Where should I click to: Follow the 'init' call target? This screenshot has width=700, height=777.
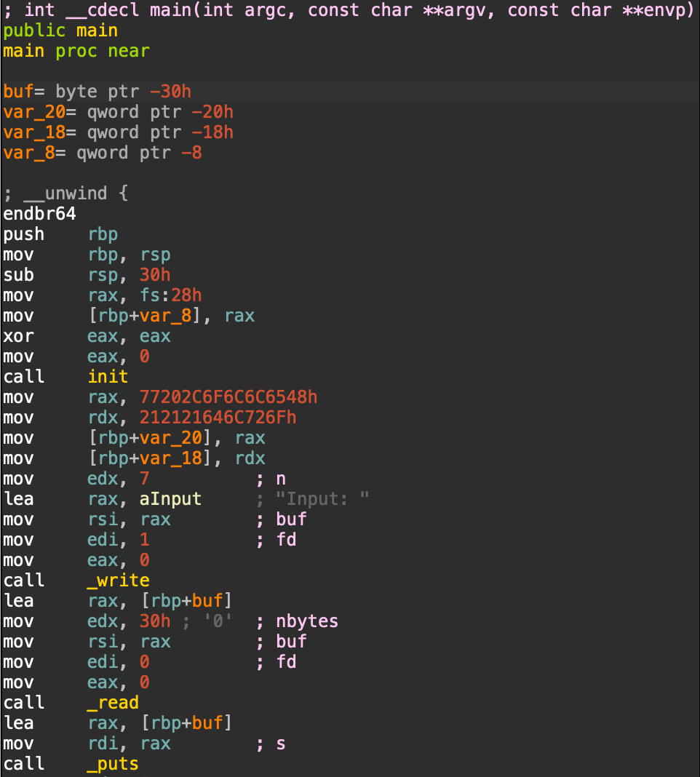pyautogui.click(x=108, y=377)
